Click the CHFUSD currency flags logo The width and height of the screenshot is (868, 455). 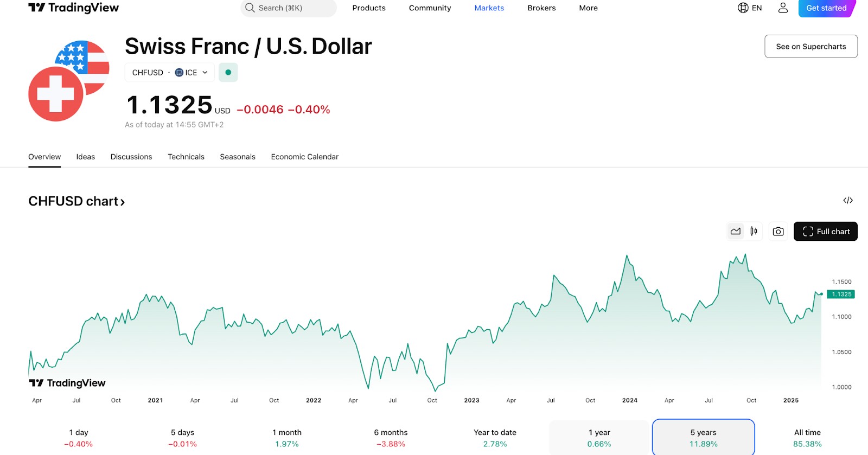(x=69, y=81)
